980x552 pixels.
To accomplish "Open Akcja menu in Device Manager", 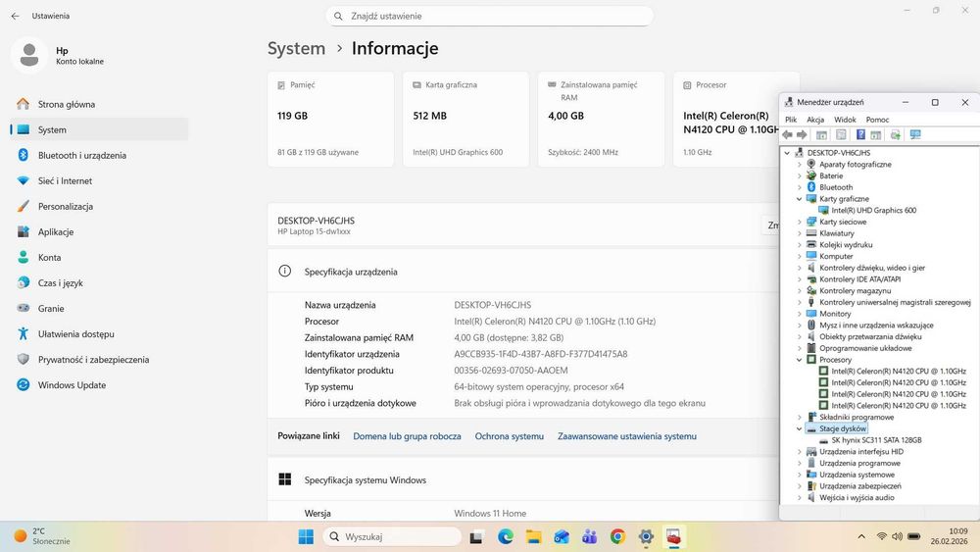I will 815,120.
